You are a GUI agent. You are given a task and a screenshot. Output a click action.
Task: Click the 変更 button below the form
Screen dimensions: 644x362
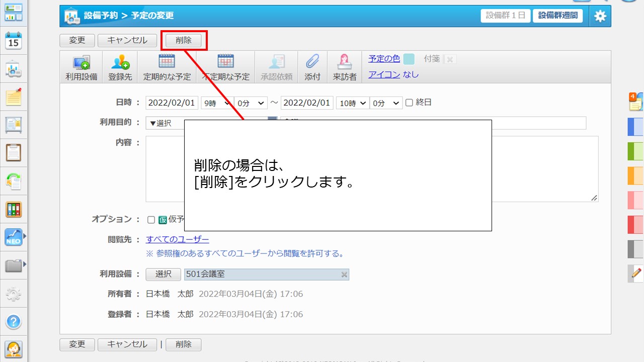(x=77, y=344)
